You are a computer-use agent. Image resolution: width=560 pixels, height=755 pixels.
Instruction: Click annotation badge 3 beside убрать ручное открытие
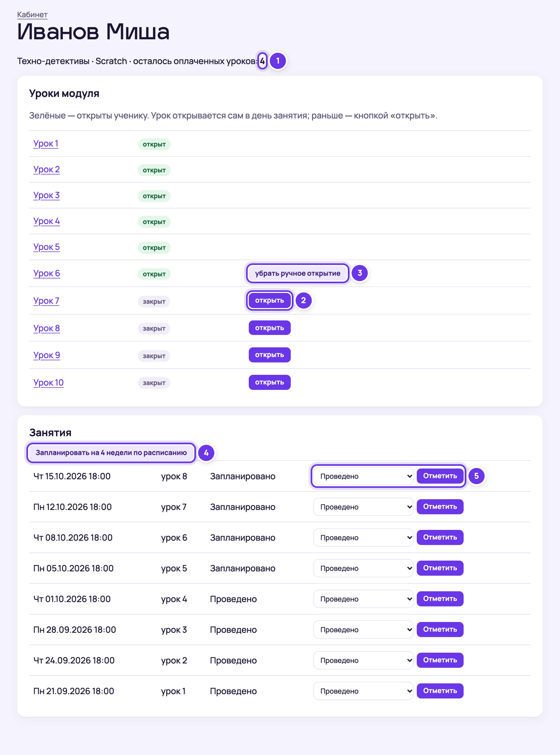(360, 273)
